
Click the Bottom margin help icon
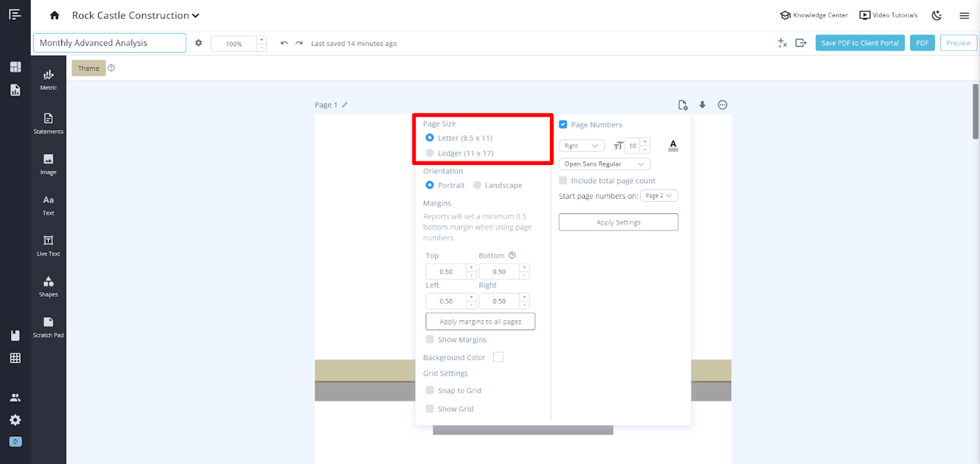click(512, 255)
